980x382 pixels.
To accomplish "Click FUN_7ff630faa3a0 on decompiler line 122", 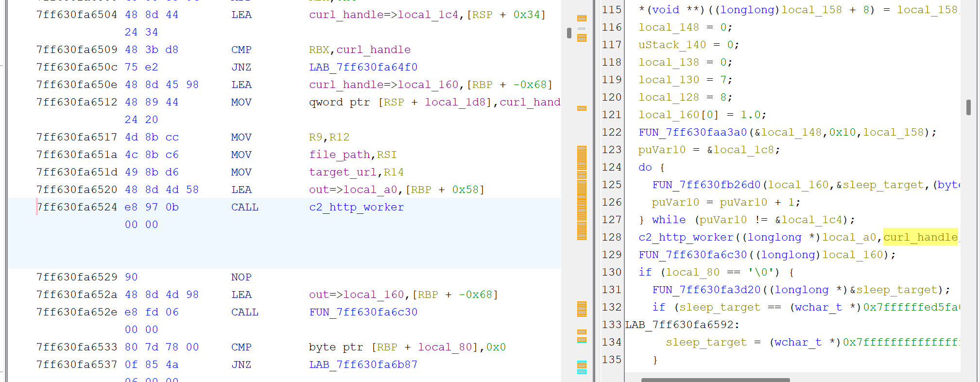I will click(693, 132).
